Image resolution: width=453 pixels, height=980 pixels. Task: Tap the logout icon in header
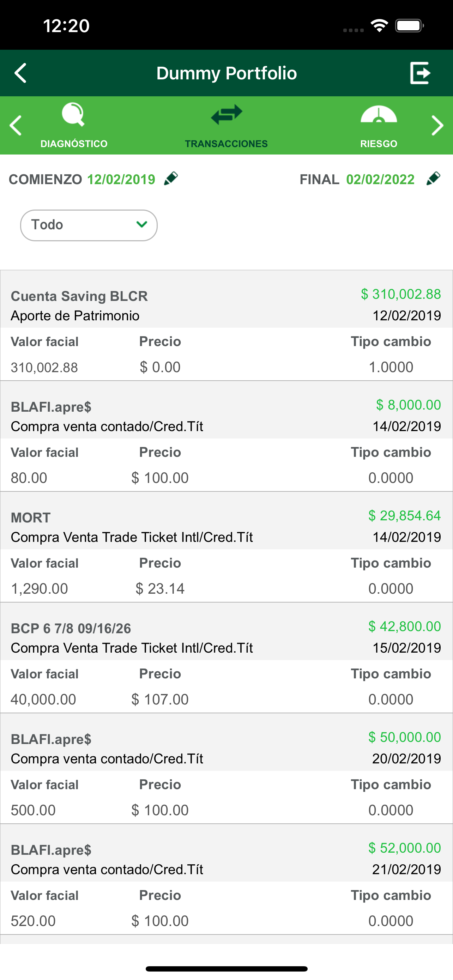[x=420, y=73]
